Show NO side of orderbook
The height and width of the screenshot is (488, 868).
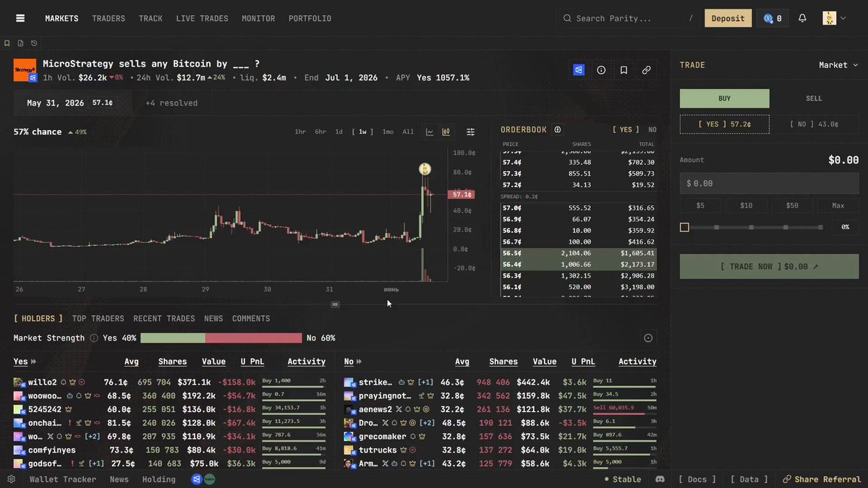pos(652,129)
